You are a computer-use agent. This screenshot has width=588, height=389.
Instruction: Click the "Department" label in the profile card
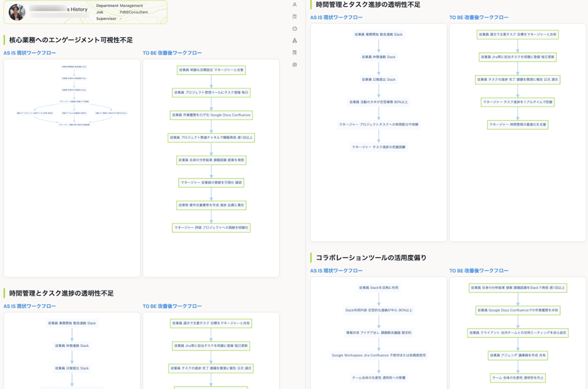107,6
